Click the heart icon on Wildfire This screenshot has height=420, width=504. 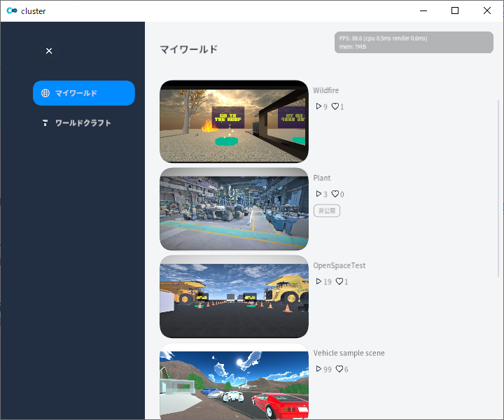coord(335,106)
